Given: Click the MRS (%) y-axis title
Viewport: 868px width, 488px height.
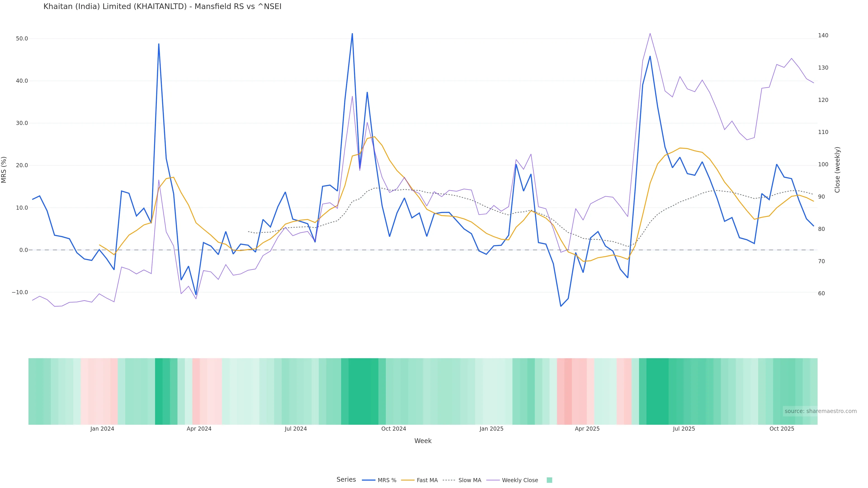Looking at the screenshot, I should click(x=4, y=170).
